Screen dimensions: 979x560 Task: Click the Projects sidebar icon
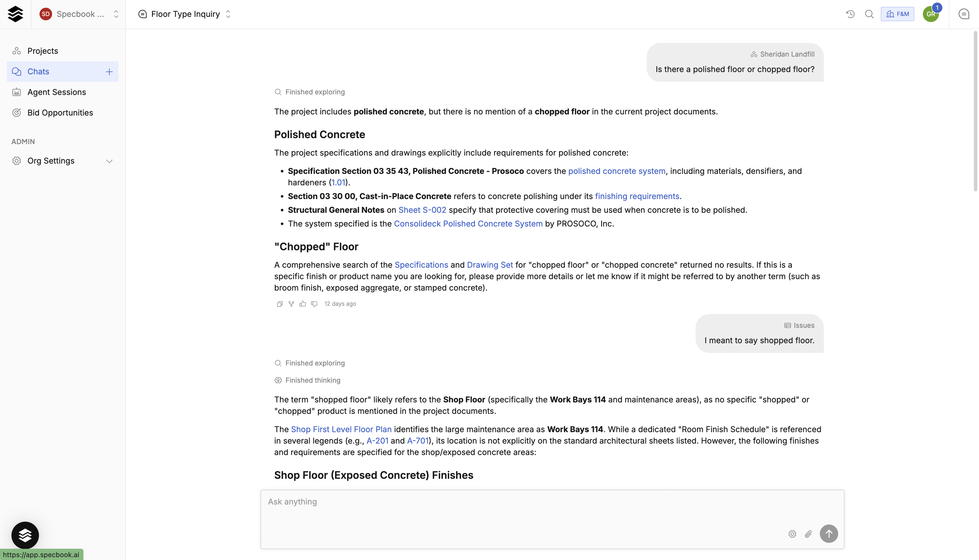(17, 51)
